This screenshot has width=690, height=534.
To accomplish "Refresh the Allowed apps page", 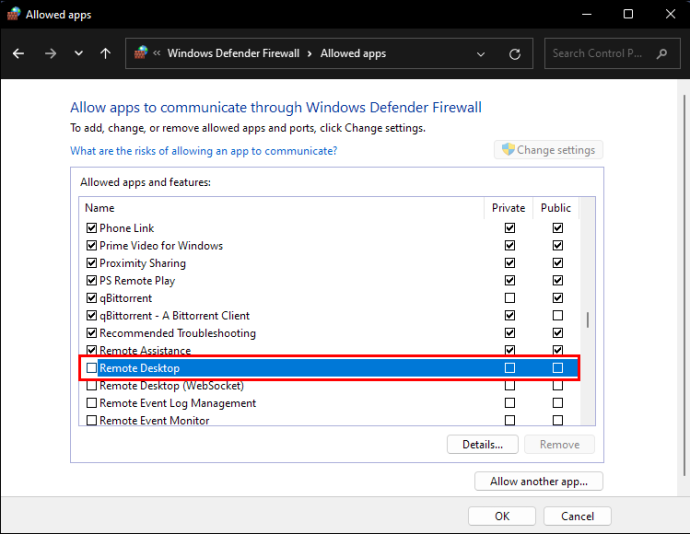I will click(x=514, y=54).
